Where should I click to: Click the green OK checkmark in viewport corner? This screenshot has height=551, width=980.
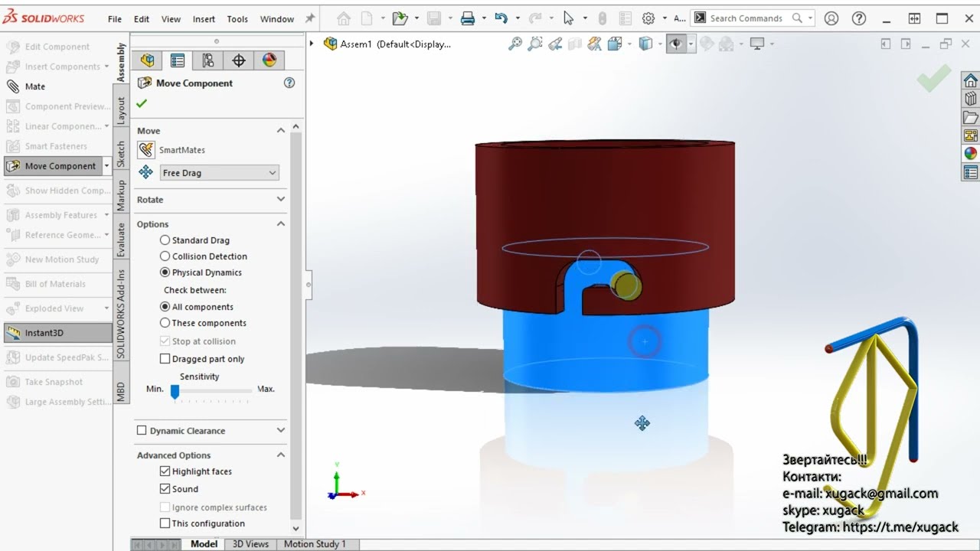click(934, 78)
